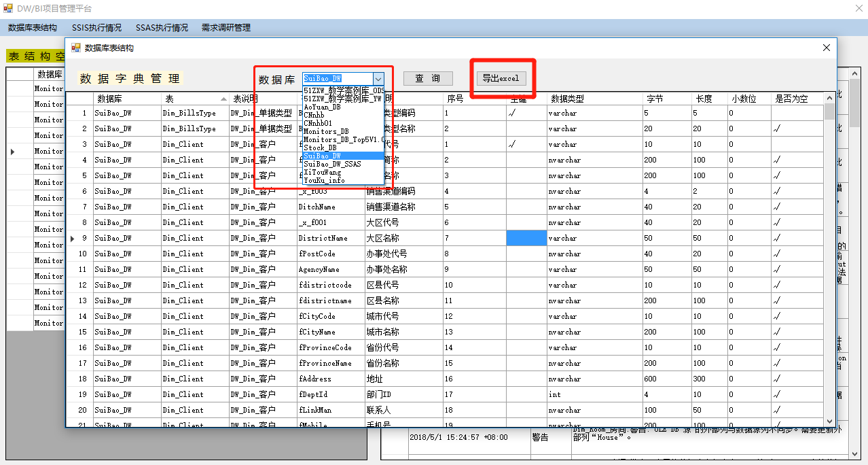The height and width of the screenshot is (465, 868).
Task: Choose CNnhb01 in the dropdown list
Action: (344, 123)
